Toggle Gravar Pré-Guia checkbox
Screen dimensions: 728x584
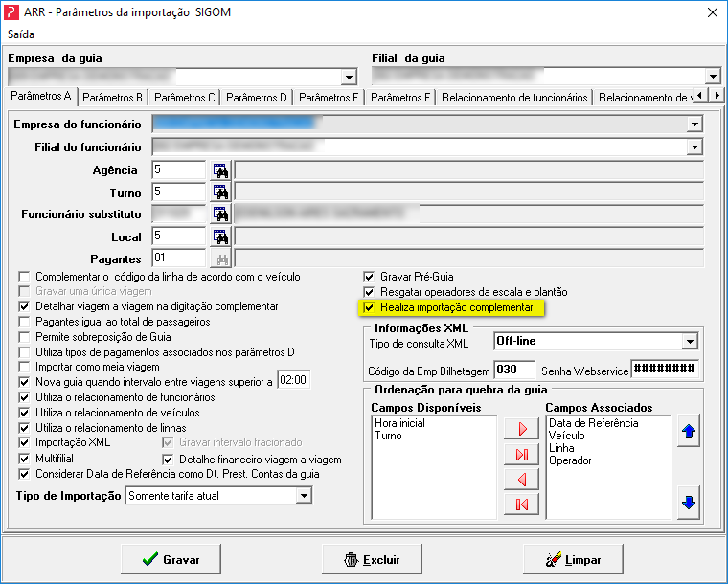coord(369,277)
